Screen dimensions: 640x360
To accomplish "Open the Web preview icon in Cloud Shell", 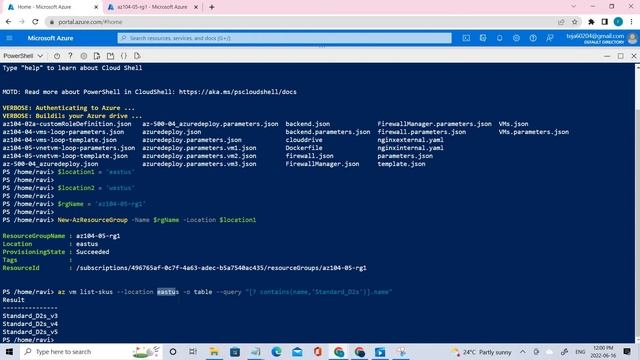I will pyautogui.click(x=137, y=56).
